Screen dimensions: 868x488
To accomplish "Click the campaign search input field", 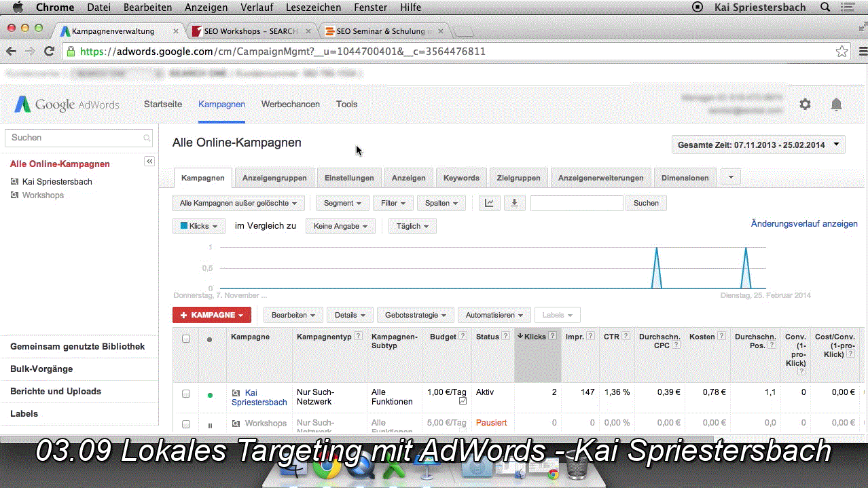I will click(577, 203).
